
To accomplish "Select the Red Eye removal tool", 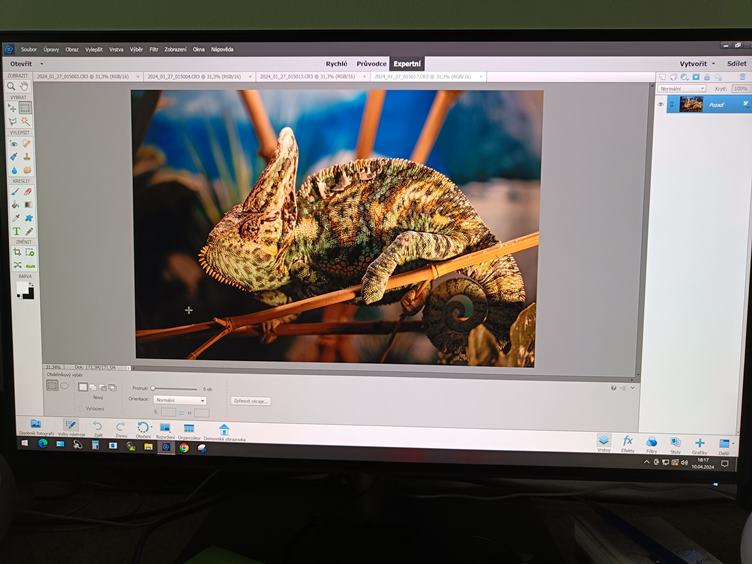I will click(13, 143).
